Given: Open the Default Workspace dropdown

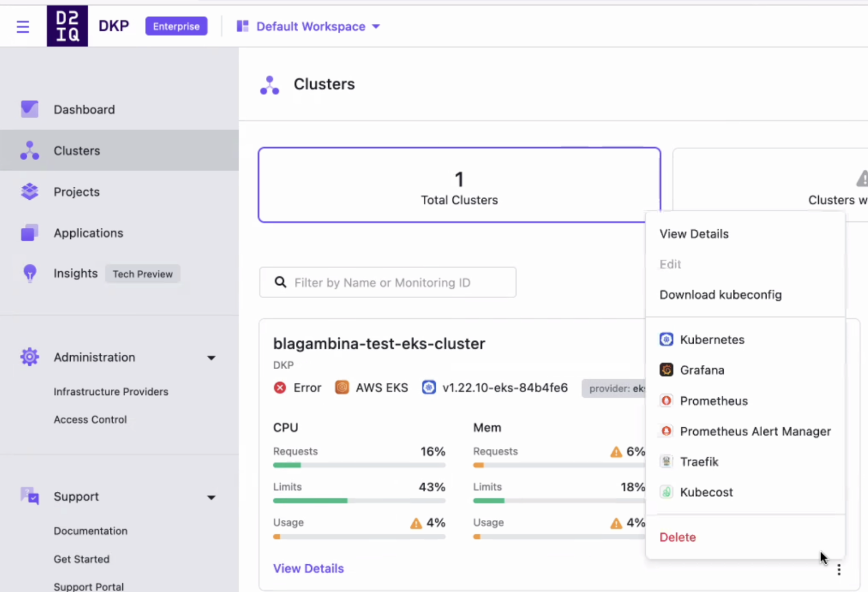Looking at the screenshot, I should click(x=309, y=27).
